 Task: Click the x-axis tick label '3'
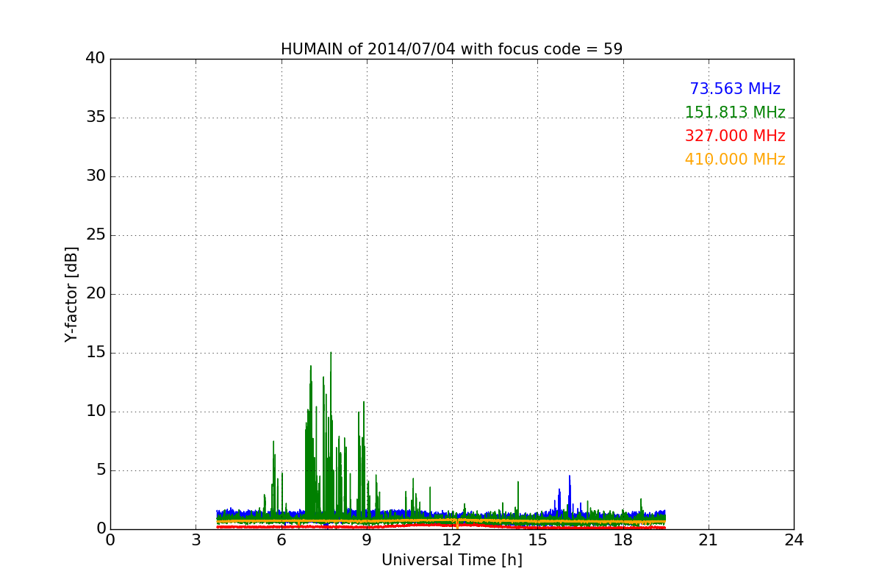(x=196, y=540)
